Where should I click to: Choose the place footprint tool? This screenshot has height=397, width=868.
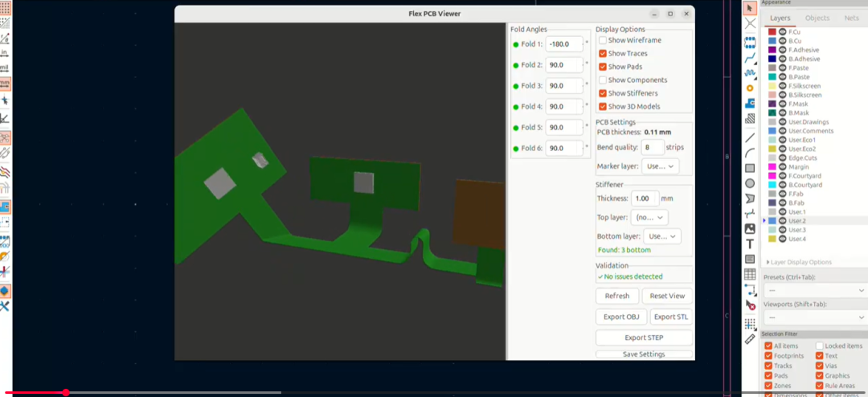click(x=750, y=43)
